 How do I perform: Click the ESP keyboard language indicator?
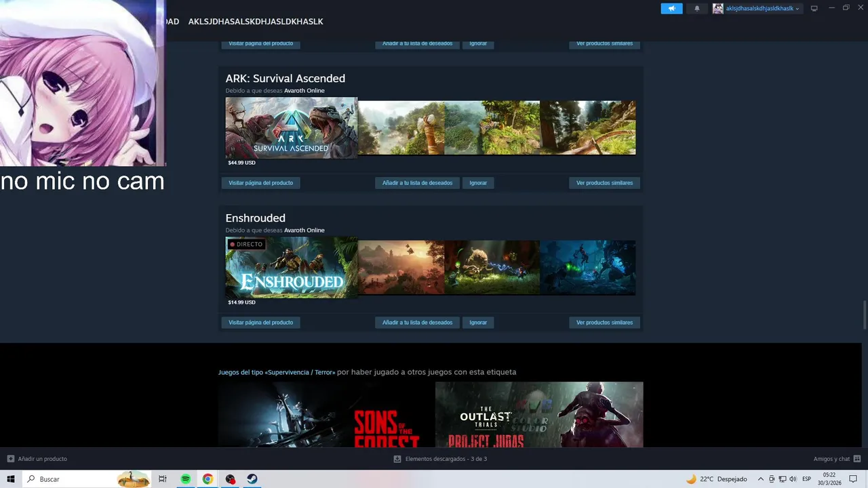point(807,479)
